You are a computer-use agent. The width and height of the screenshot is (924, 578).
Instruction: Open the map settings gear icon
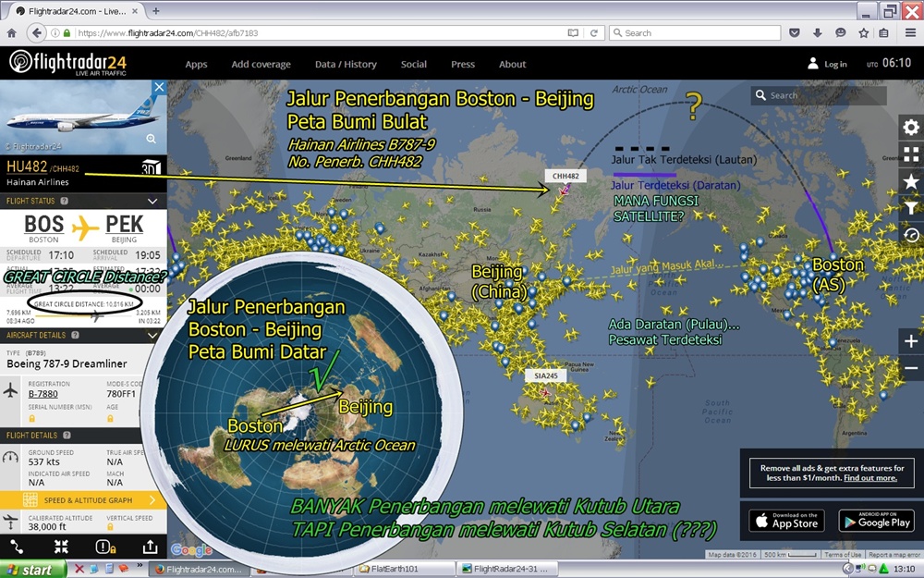pos(911,127)
